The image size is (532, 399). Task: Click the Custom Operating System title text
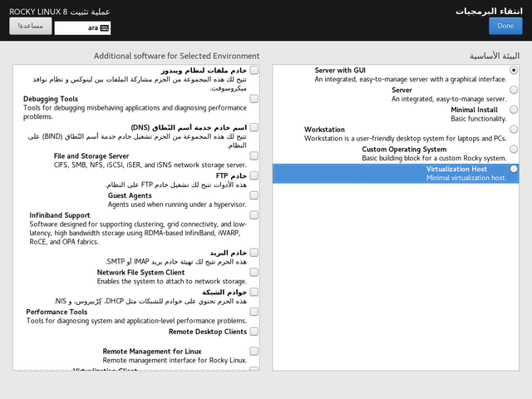[x=404, y=150]
